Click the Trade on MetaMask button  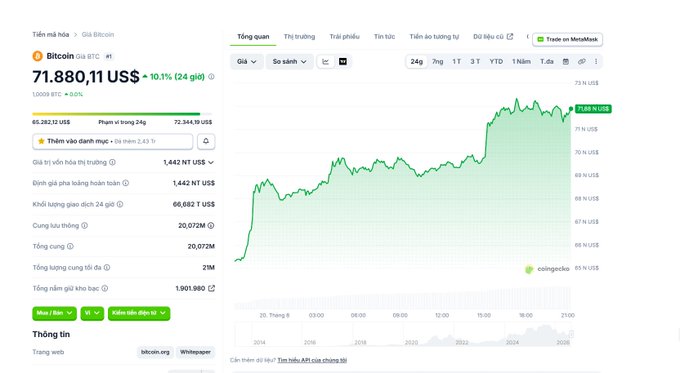click(567, 39)
